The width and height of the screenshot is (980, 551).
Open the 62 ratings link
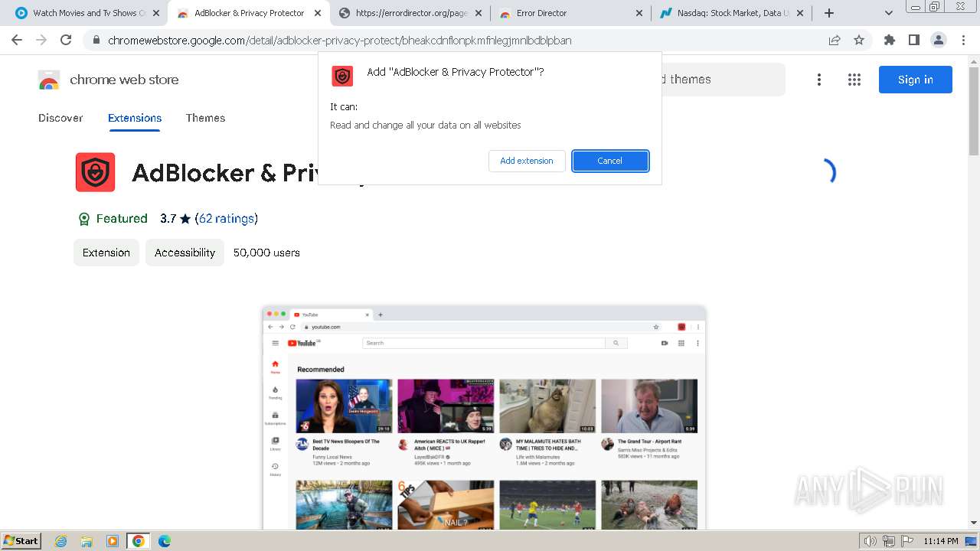[226, 218]
